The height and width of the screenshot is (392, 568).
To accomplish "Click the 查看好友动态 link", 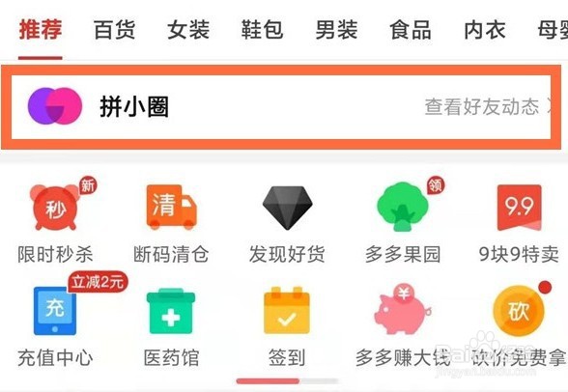I will click(482, 107).
